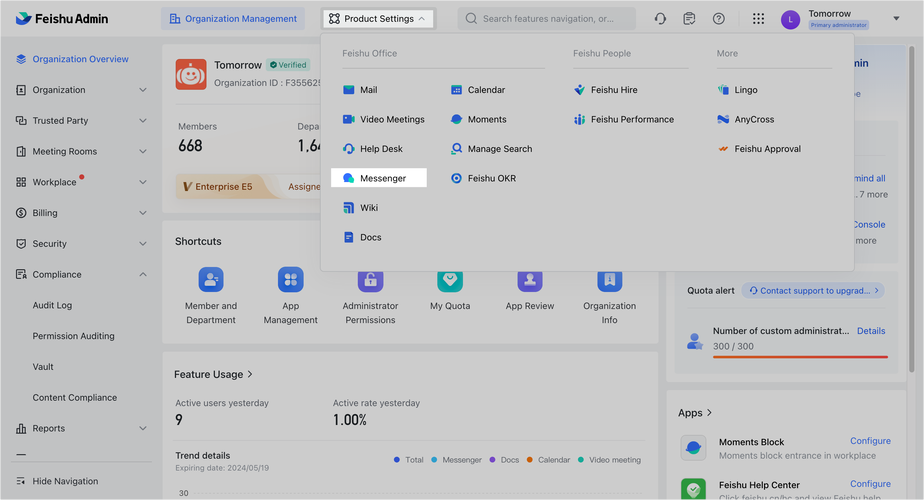Toggle the Docs legend in trend chart
Viewport: 924px width, 500px height.
pos(504,460)
